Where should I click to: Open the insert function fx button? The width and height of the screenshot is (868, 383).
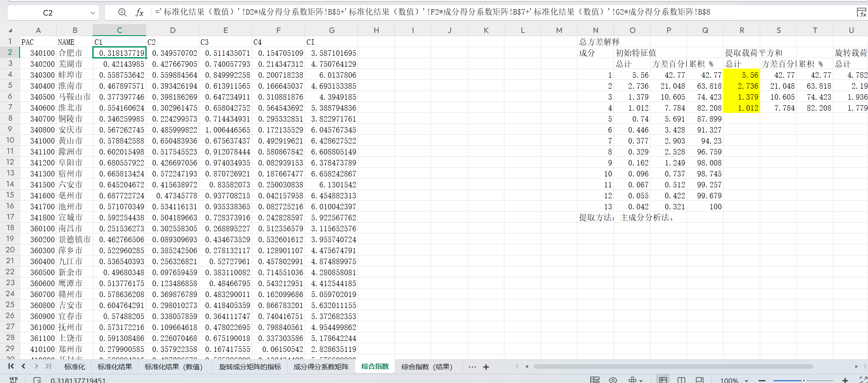coord(139,12)
